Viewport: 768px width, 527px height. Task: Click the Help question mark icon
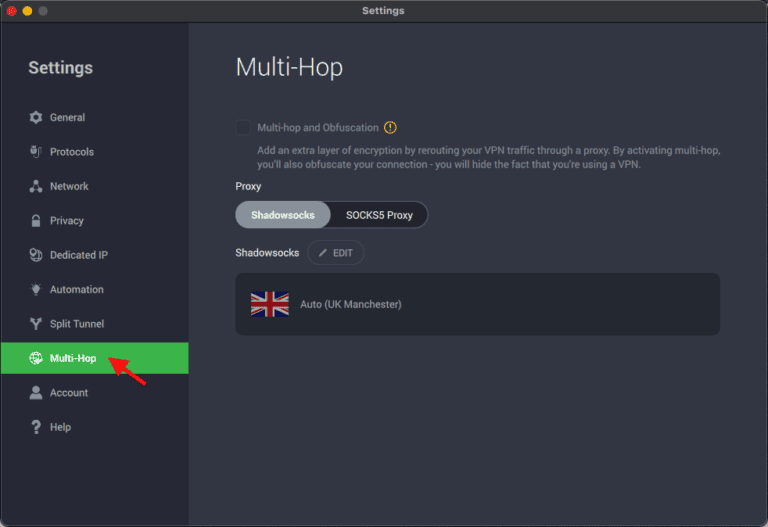pyautogui.click(x=36, y=427)
